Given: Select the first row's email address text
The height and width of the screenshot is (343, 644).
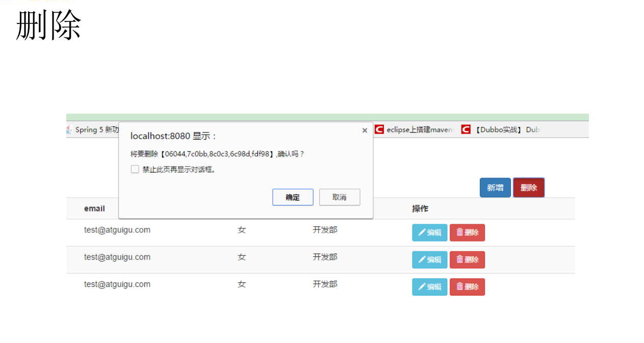Looking at the screenshot, I should [117, 230].
